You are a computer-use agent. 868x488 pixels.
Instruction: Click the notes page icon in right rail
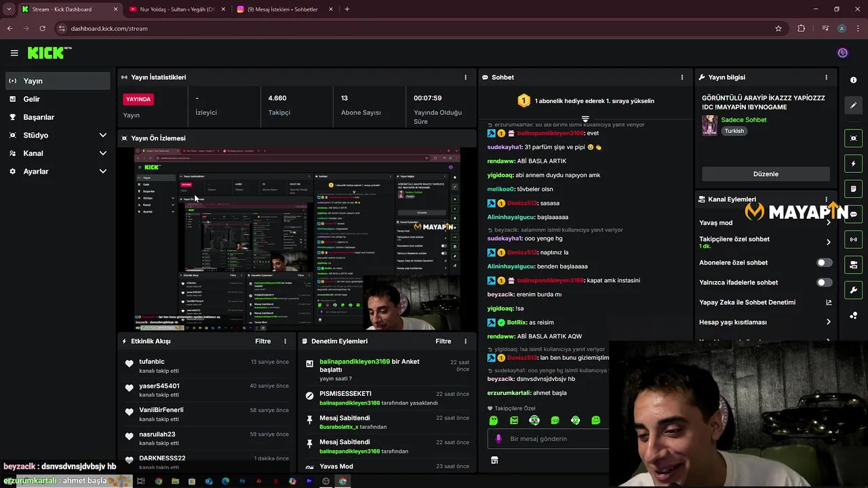click(x=853, y=188)
